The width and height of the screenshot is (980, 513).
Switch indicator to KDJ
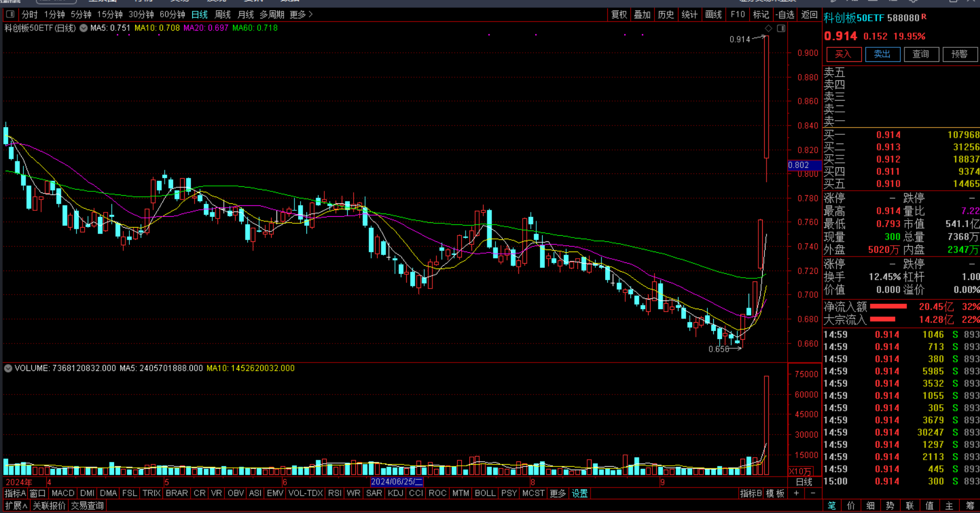[x=395, y=493]
